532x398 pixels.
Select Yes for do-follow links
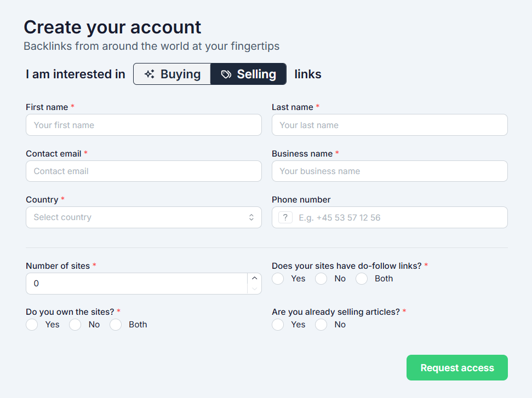tap(278, 279)
